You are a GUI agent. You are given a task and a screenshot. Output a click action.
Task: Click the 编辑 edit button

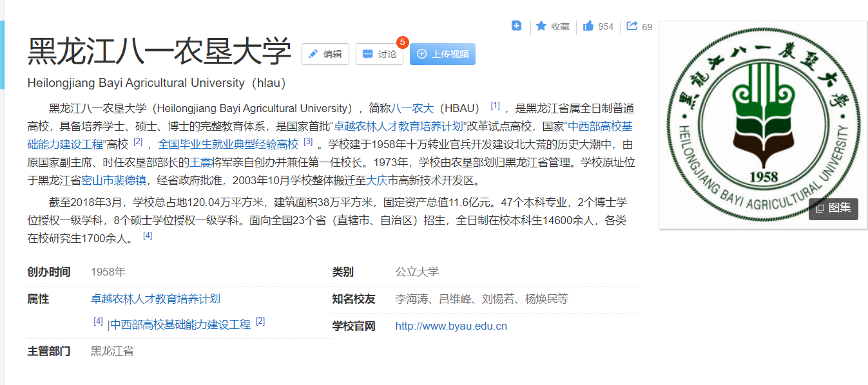tap(325, 54)
